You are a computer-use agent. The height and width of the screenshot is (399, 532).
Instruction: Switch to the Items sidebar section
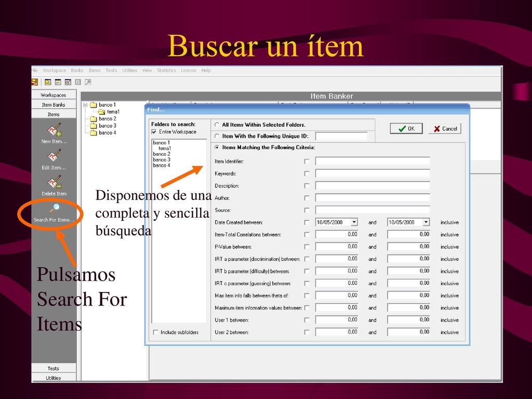click(x=54, y=114)
